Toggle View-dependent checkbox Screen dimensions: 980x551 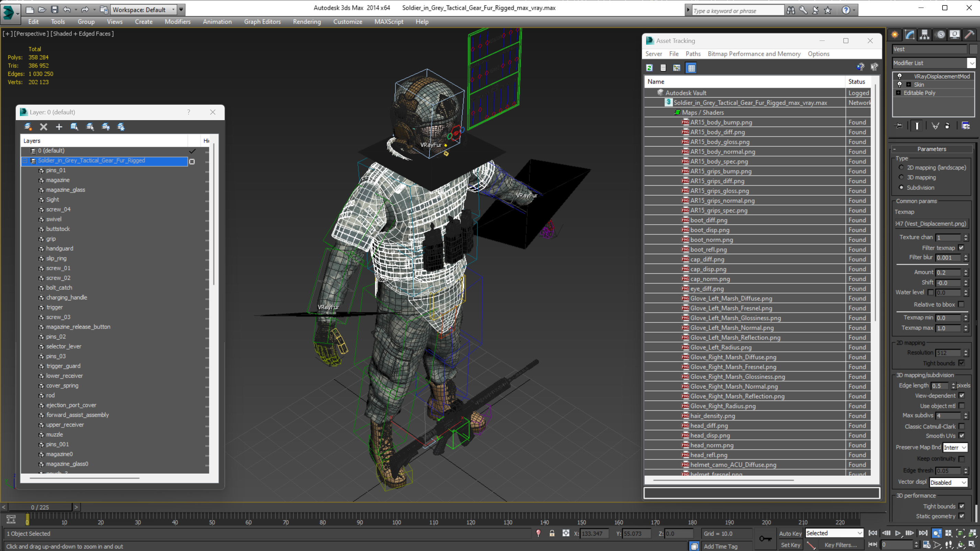tap(961, 396)
